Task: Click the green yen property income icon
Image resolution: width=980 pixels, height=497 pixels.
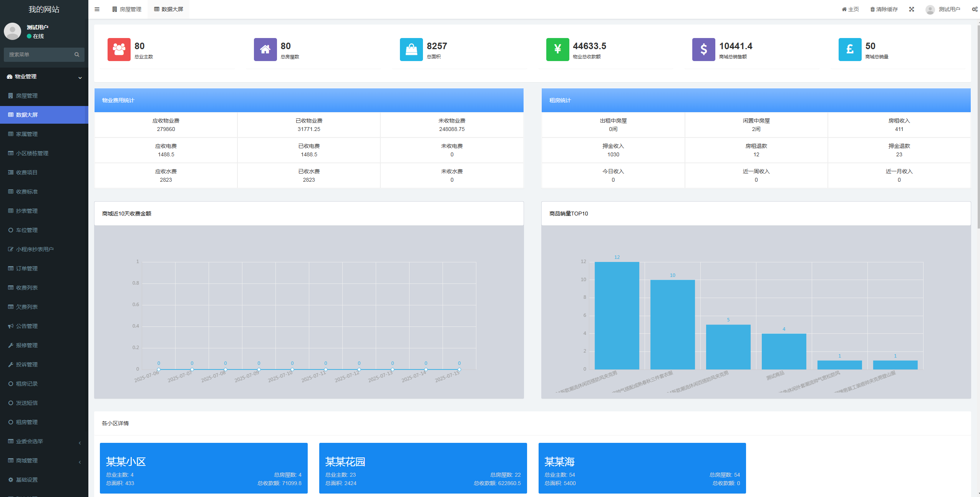Action: pyautogui.click(x=557, y=50)
